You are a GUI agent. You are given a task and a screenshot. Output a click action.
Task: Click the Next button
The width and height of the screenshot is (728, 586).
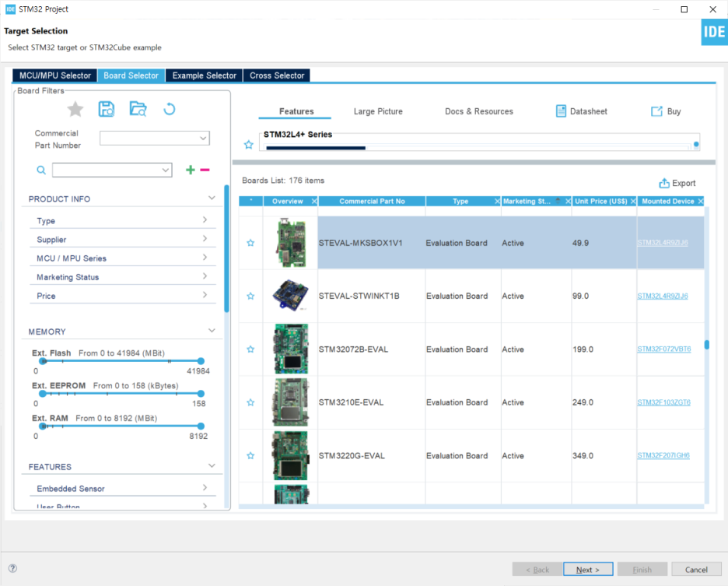[588, 570]
